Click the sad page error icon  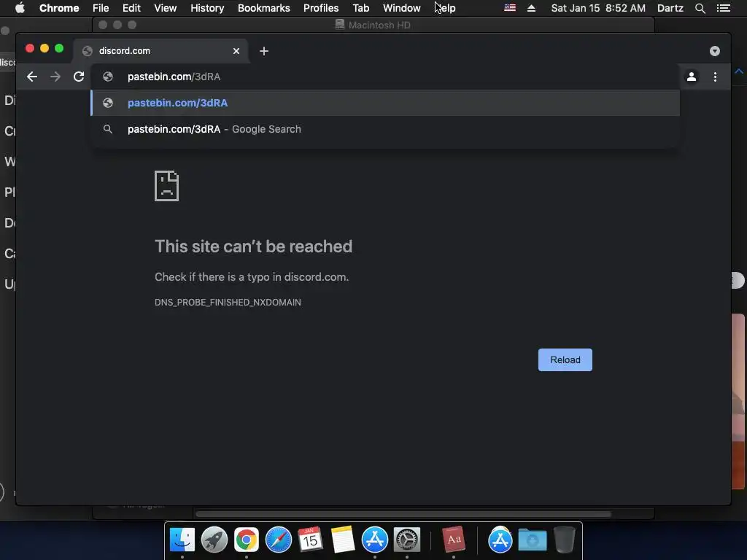pos(167,186)
